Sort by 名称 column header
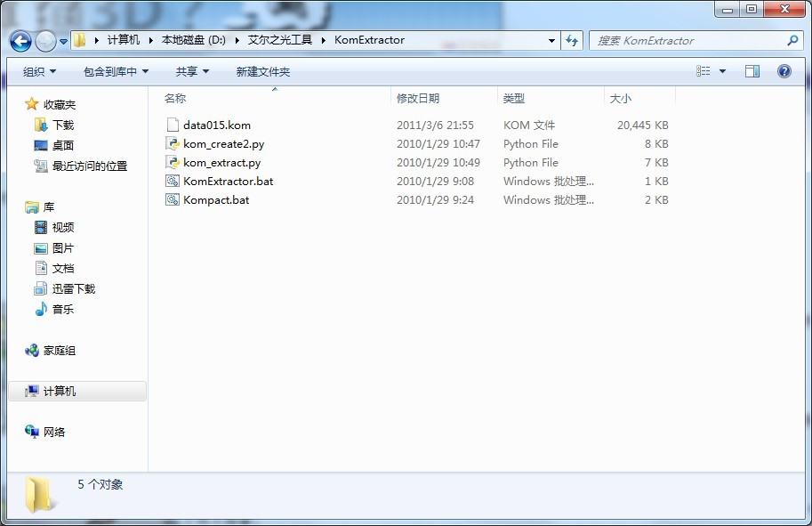This screenshot has height=526, width=812. click(275, 99)
